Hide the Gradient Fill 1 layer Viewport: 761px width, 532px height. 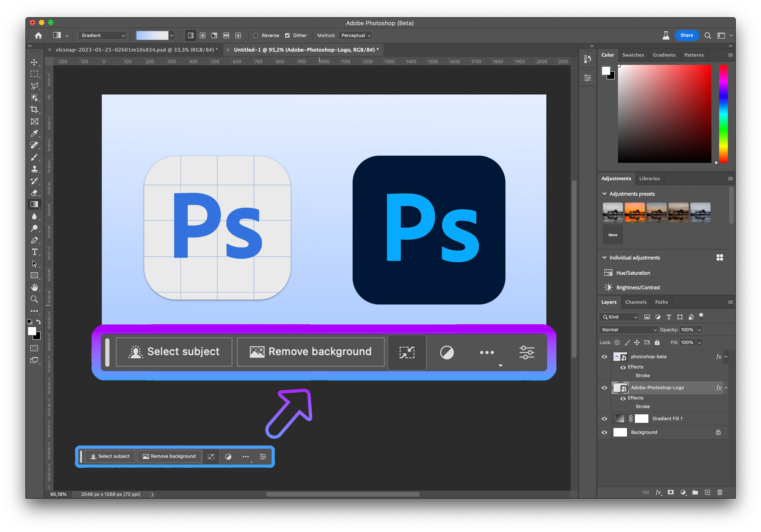coord(604,419)
